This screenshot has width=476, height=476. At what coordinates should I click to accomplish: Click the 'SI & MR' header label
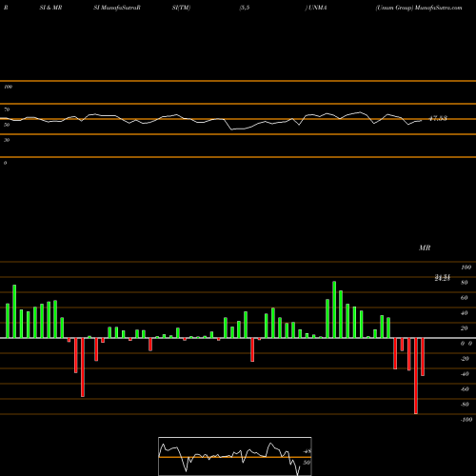(x=50, y=8)
